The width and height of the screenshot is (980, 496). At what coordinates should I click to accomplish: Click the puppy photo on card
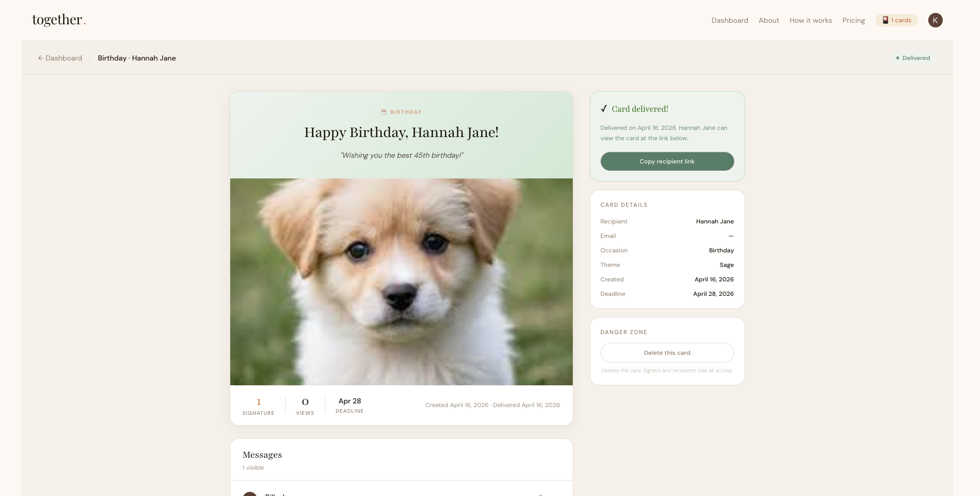[x=402, y=282]
